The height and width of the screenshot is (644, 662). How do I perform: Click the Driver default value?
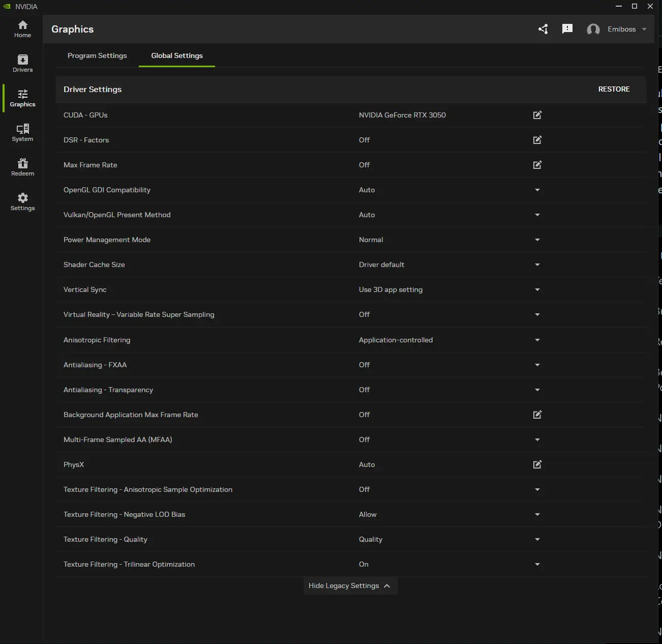click(x=381, y=265)
